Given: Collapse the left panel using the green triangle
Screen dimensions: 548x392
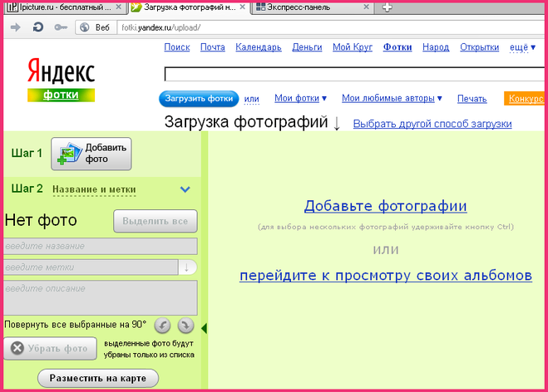Looking at the screenshot, I should click(205, 329).
